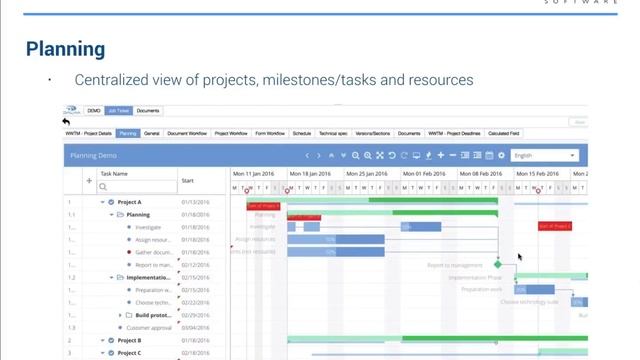The image size is (640, 360).
Task: Expand all tasks with the down chevron
Action: [x=343, y=156]
